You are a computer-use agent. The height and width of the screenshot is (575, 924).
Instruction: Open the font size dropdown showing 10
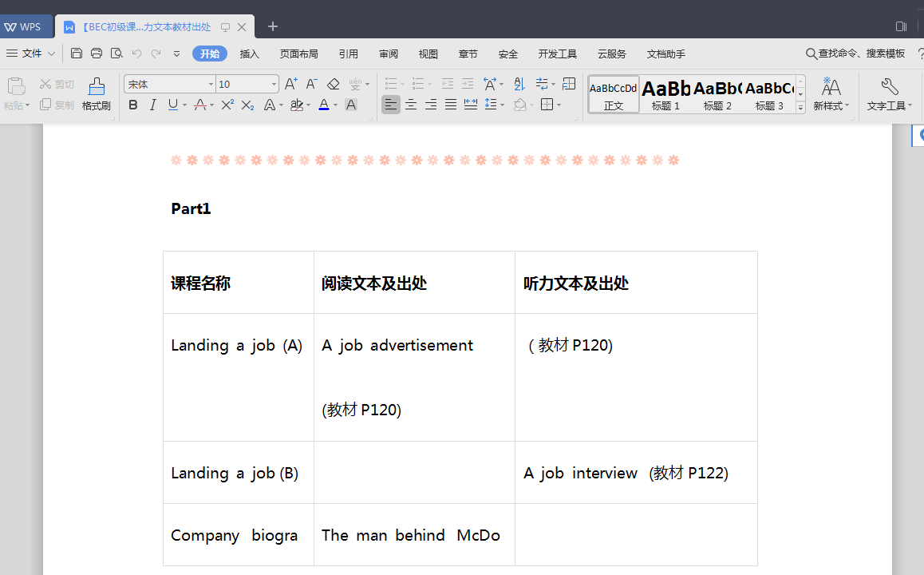tap(274, 85)
